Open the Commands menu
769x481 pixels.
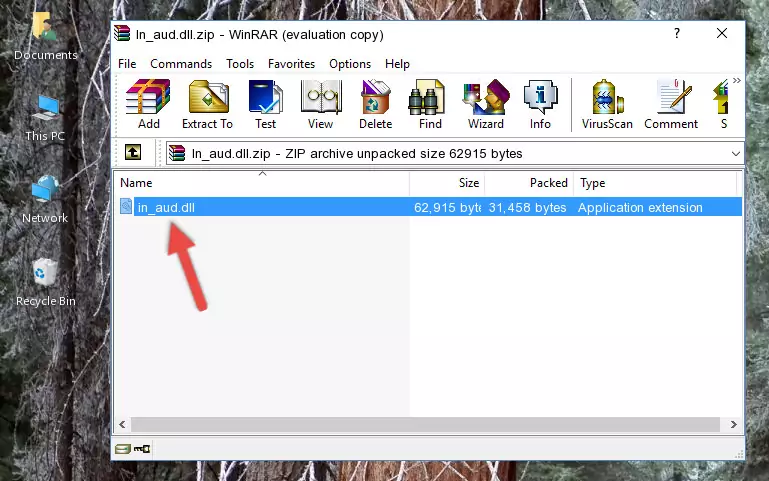point(181,64)
